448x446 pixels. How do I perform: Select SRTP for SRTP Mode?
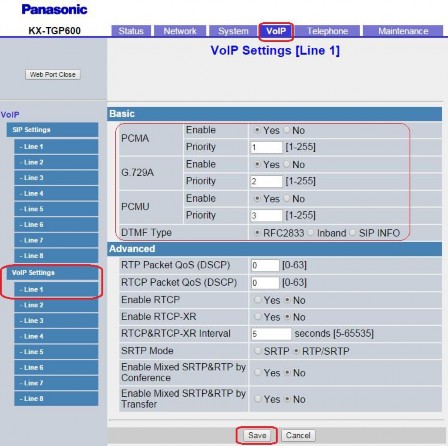(x=257, y=351)
